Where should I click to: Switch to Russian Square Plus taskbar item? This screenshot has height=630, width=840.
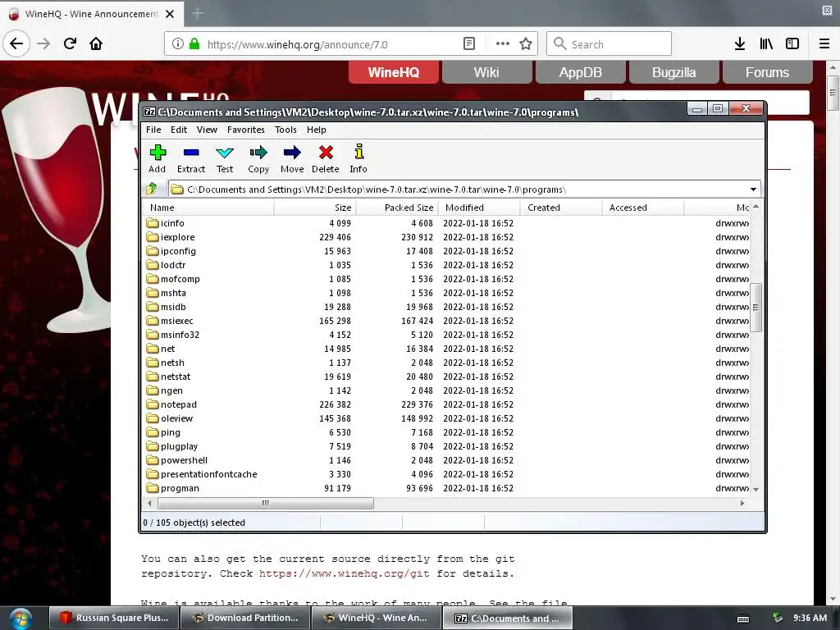113,618
